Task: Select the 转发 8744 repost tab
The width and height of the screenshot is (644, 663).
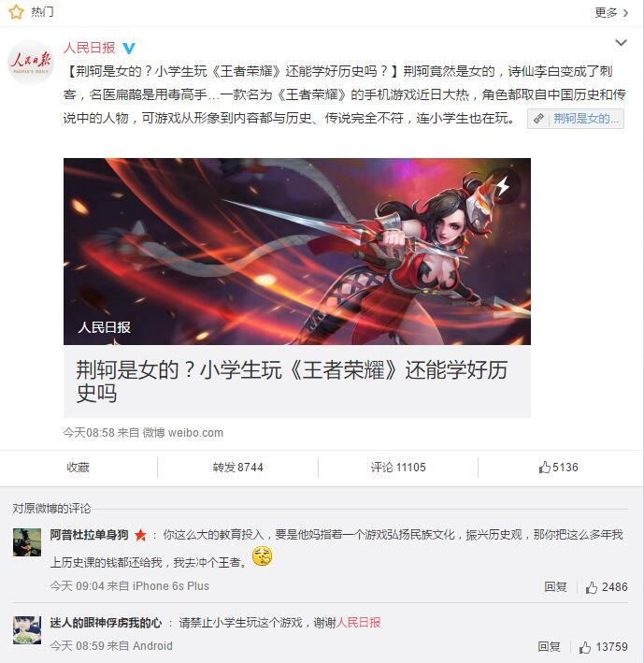Action: pyautogui.click(x=238, y=468)
